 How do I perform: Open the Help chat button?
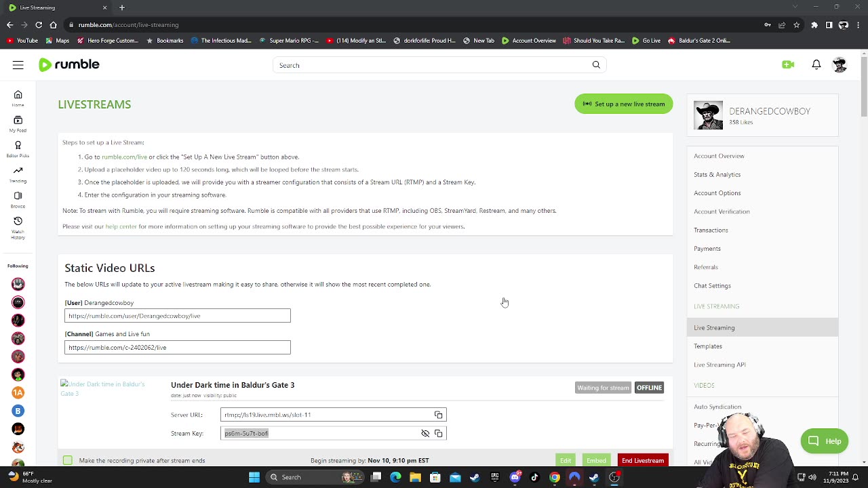coord(824,441)
